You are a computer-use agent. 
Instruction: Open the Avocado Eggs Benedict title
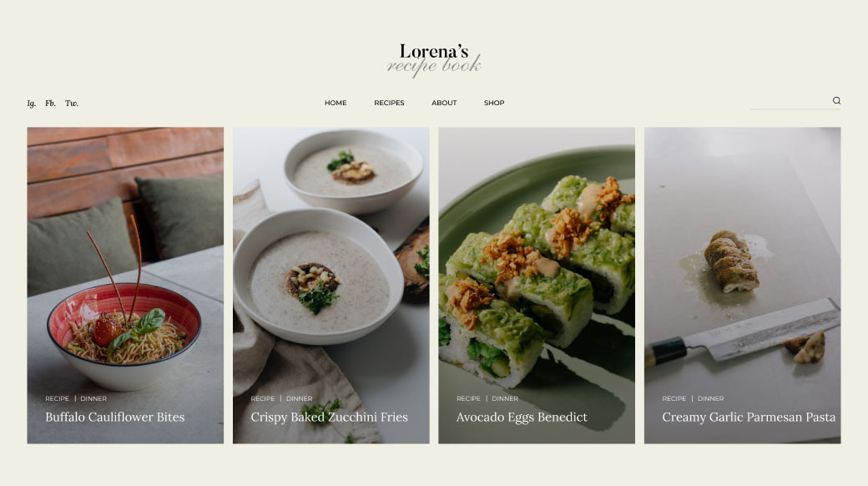coord(522,418)
